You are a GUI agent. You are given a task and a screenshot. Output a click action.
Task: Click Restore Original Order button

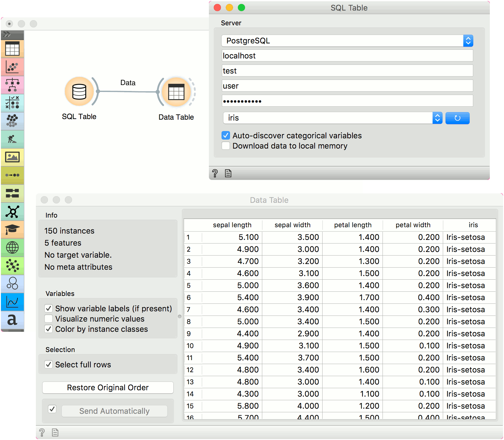click(x=108, y=388)
